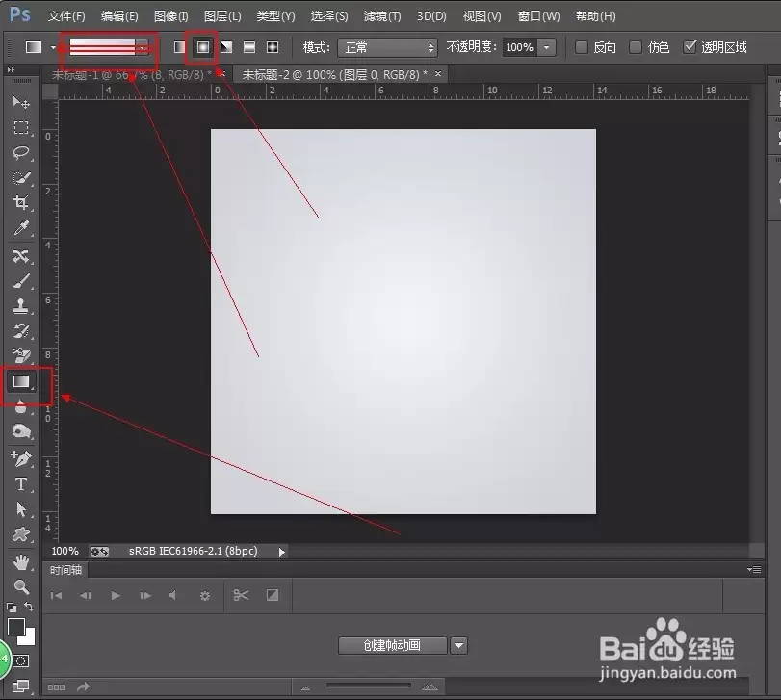Click the background color swatch
The image size is (781, 700).
[30, 639]
